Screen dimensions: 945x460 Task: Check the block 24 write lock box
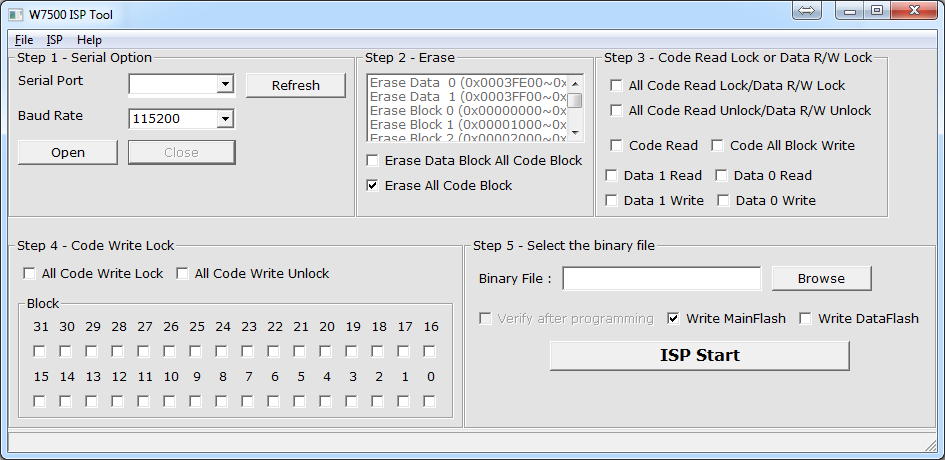(x=221, y=351)
